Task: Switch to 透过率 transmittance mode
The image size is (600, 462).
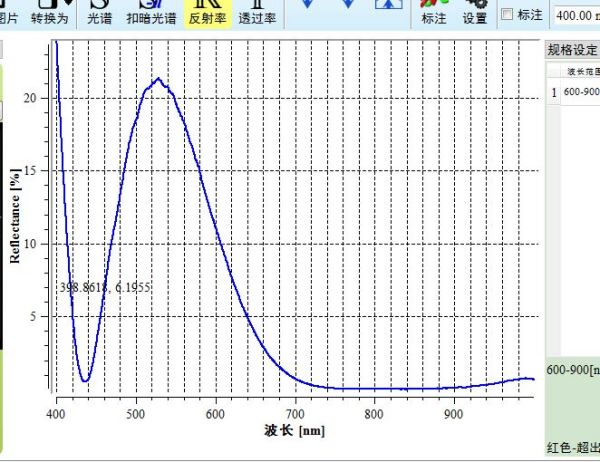Action: coord(258,13)
